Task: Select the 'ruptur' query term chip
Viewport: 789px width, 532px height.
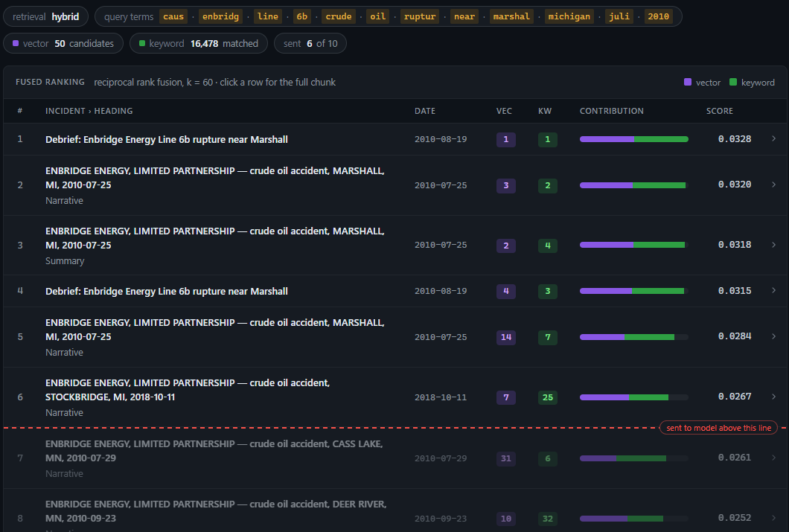Action: (420, 16)
